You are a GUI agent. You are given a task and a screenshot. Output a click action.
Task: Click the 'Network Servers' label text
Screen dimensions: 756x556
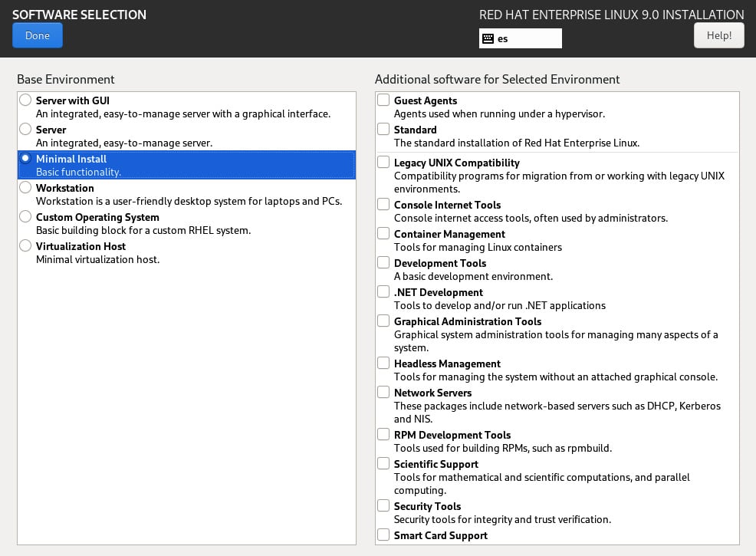pyautogui.click(x=433, y=393)
